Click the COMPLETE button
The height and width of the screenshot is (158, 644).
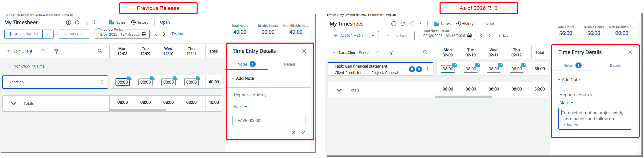pos(74,34)
